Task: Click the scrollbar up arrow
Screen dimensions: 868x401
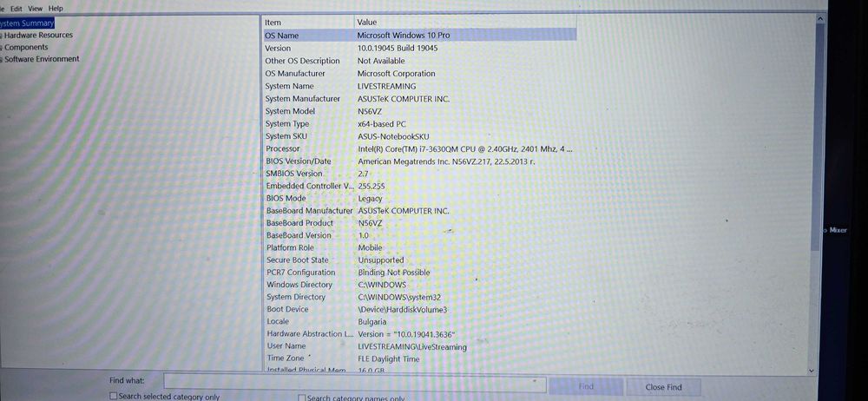Action: pos(819,19)
